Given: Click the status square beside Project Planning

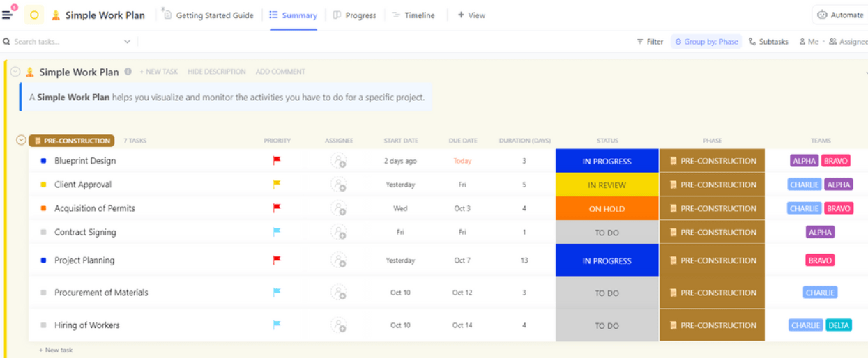Looking at the screenshot, I should pos(44,260).
